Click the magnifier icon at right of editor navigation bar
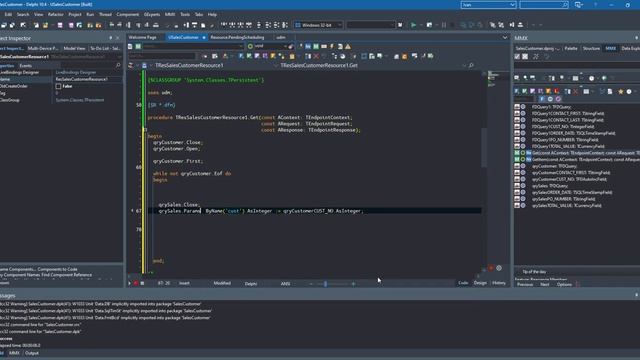The width and height of the screenshot is (640, 360). click(471, 65)
